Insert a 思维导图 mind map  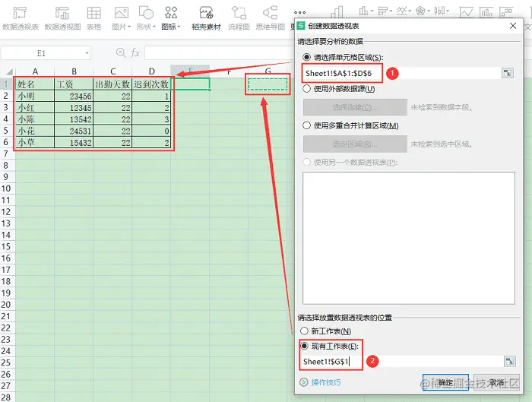(270, 13)
